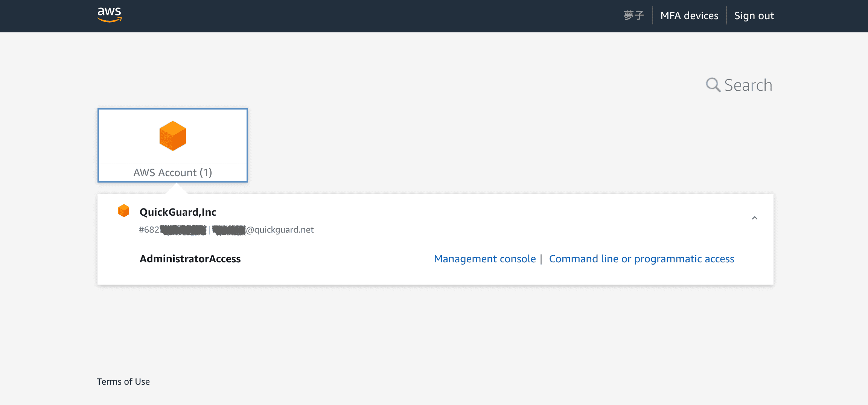Screen dimensions: 868x405
Task: Click the #682 account ID text
Action: pyautogui.click(x=149, y=230)
